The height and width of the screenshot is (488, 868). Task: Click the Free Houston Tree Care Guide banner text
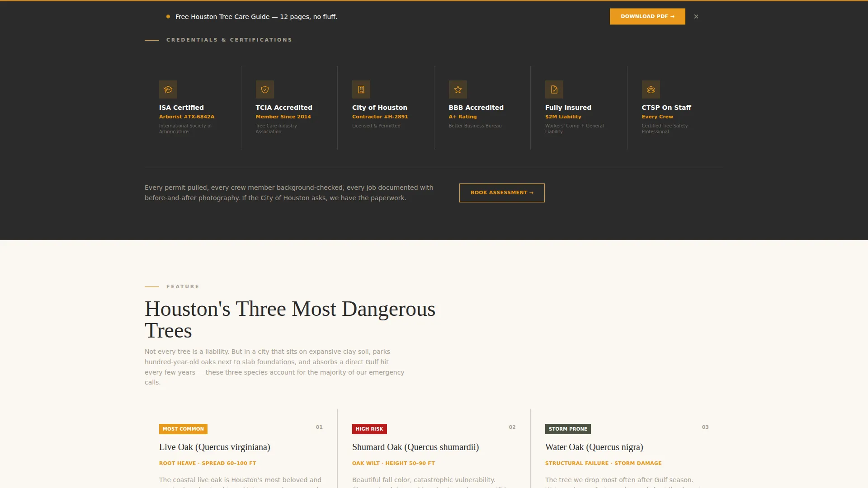(256, 17)
